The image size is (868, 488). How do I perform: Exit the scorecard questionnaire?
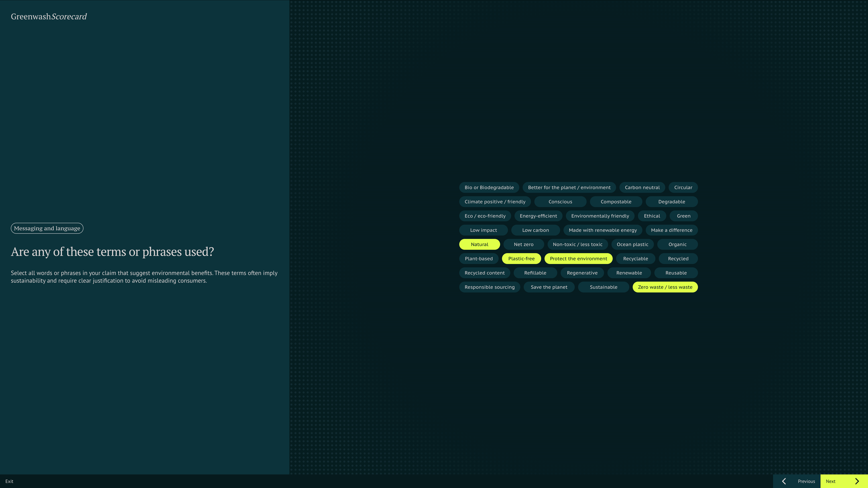[9, 481]
